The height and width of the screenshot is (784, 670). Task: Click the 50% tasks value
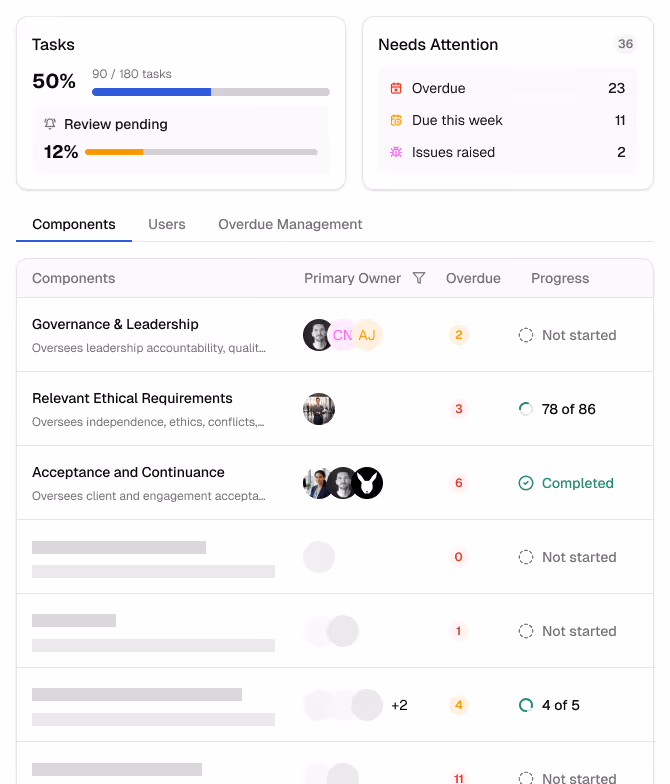coord(54,81)
